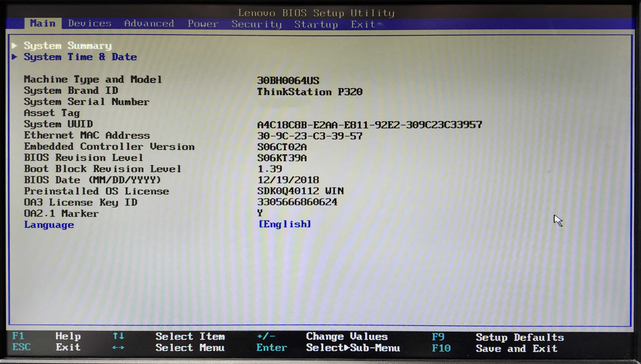Viewport: 641px width, 364px height.
Task: Select the System Serial Number row
Action: 87,101
